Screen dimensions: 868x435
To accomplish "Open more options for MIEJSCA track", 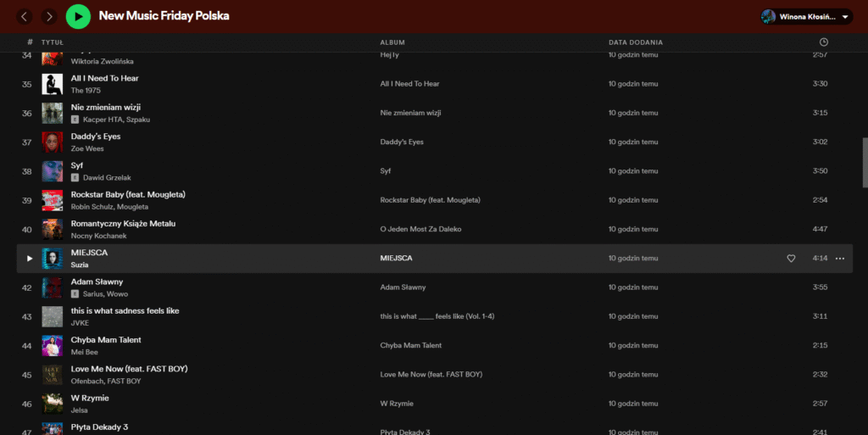I will click(x=840, y=259).
